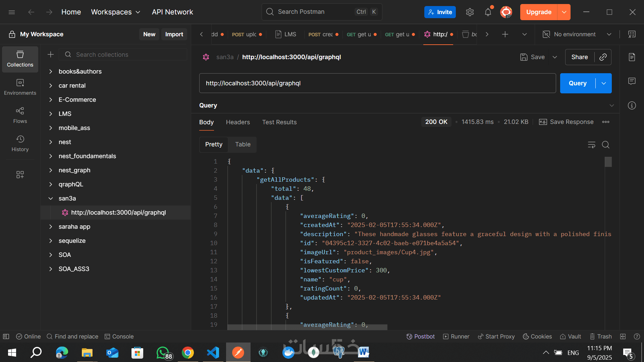Open the Environments sidebar panel
This screenshot has height=362, width=644.
click(x=20, y=87)
